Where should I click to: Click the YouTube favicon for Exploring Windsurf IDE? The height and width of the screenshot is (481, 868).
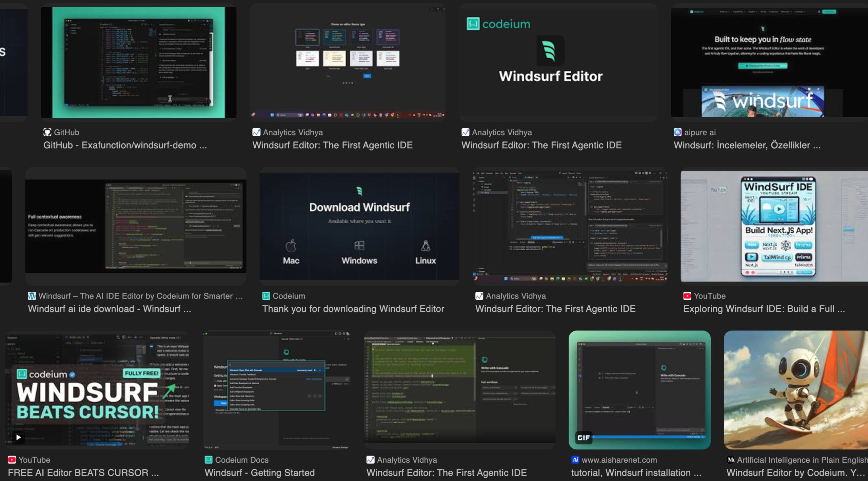[x=687, y=296]
